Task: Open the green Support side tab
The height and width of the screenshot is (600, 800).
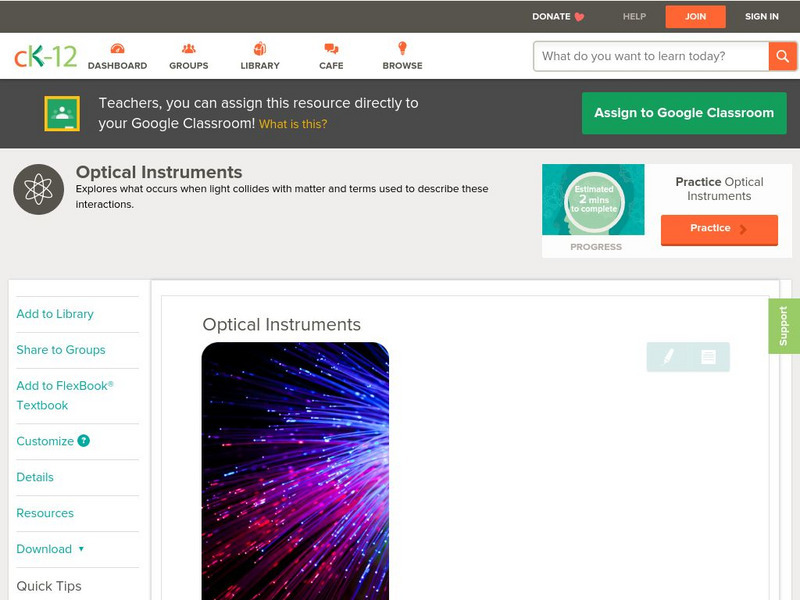Action: coord(784,326)
